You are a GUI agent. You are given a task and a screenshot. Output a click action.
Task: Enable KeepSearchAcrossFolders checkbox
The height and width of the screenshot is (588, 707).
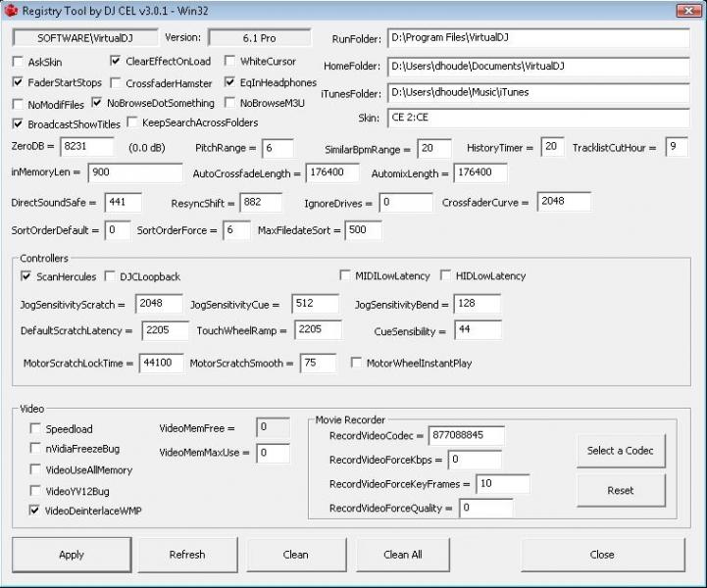click(132, 122)
